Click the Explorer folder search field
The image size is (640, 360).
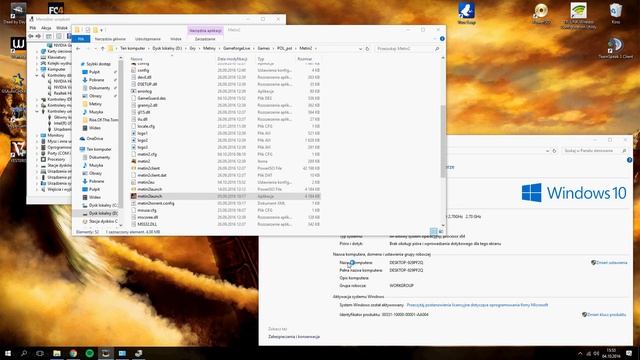[407, 49]
